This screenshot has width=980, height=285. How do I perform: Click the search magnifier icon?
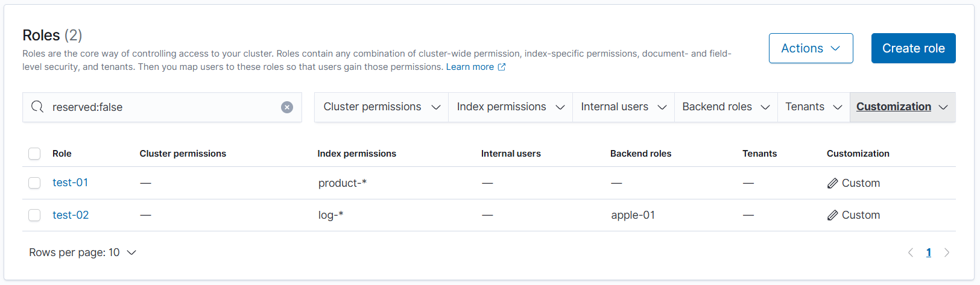tap(37, 107)
